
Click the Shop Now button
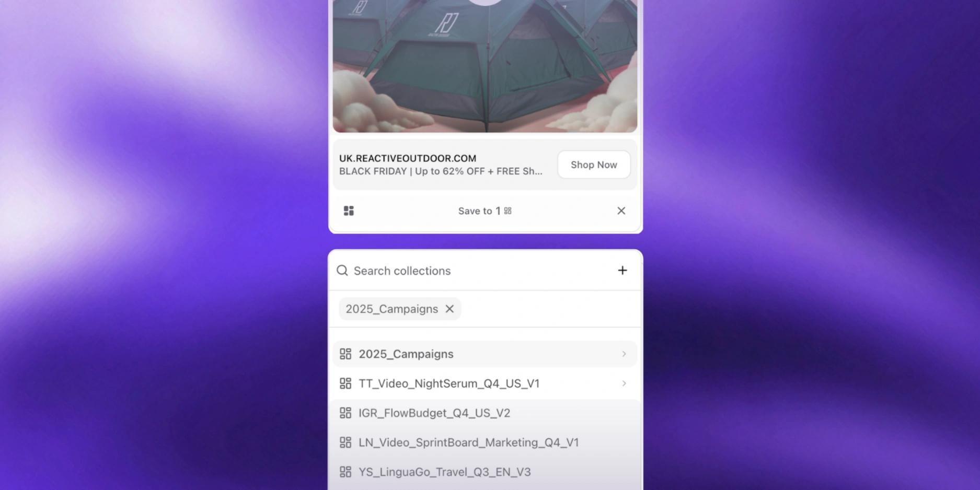(x=594, y=165)
